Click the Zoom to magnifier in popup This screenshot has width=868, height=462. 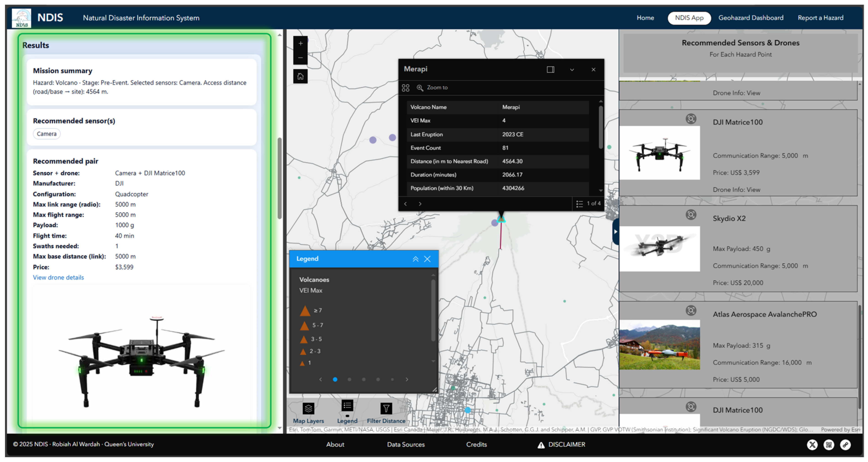click(x=420, y=88)
